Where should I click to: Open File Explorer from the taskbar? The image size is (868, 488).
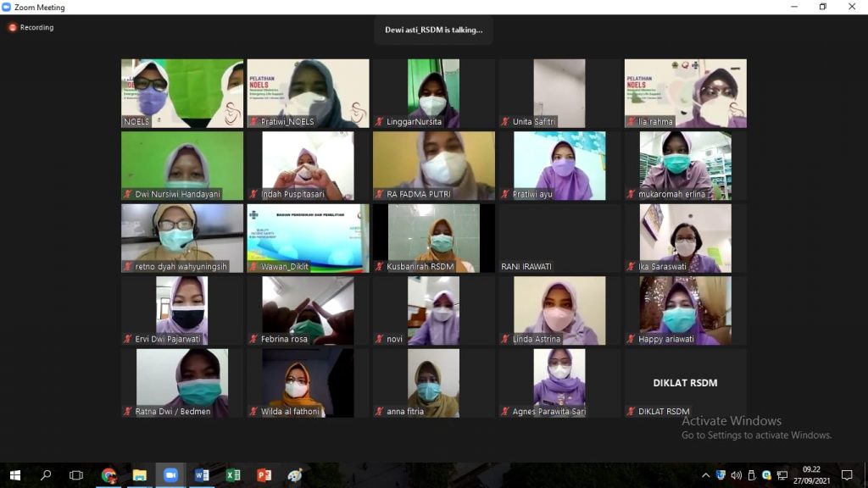139,475
